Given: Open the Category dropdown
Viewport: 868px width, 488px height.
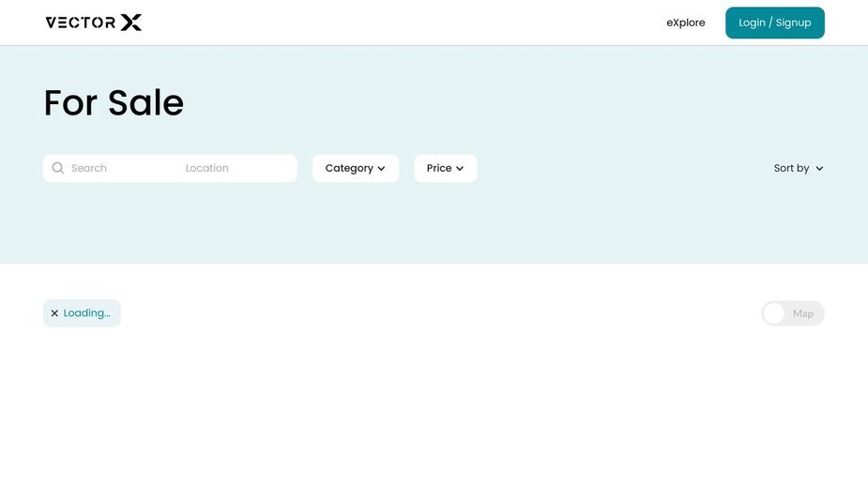Looking at the screenshot, I should point(356,168).
